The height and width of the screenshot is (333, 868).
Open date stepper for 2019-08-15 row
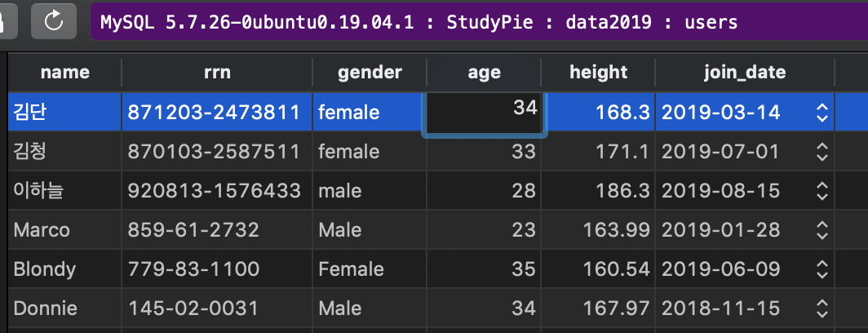coord(821,191)
